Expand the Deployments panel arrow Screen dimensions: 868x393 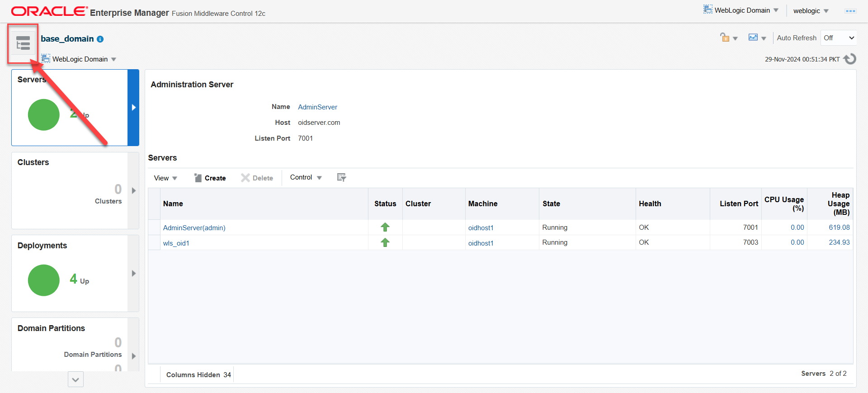(x=134, y=273)
